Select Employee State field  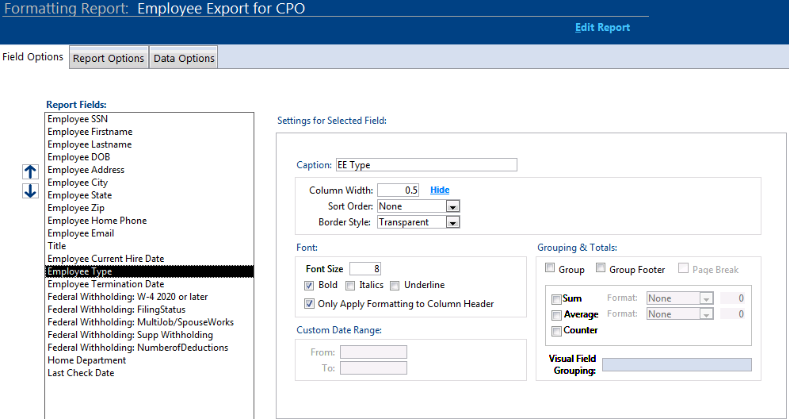[x=149, y=195]
